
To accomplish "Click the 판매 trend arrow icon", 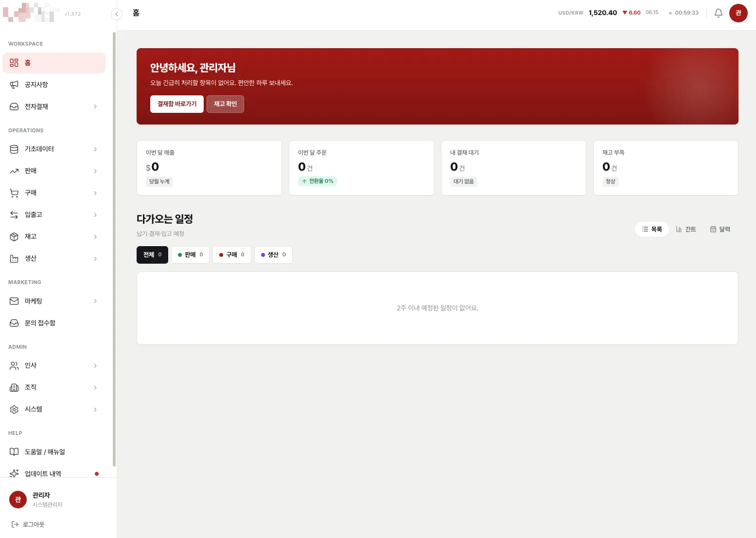I will (14, 171).
